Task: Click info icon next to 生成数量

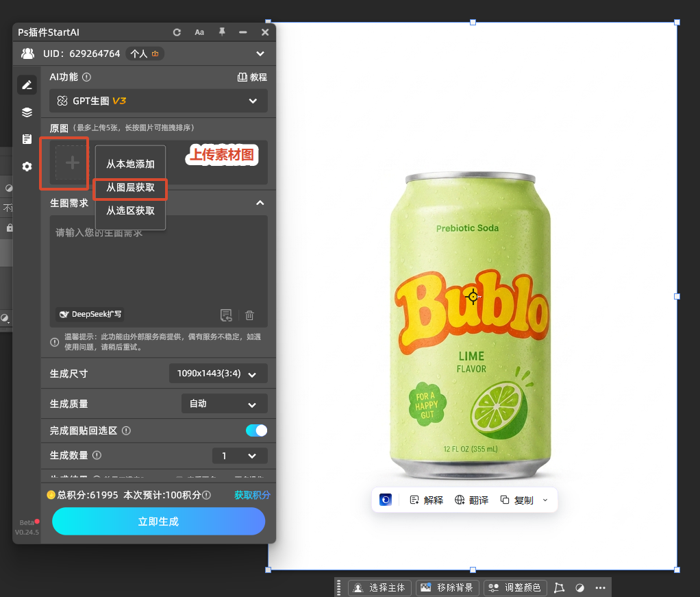Action: 97,455
